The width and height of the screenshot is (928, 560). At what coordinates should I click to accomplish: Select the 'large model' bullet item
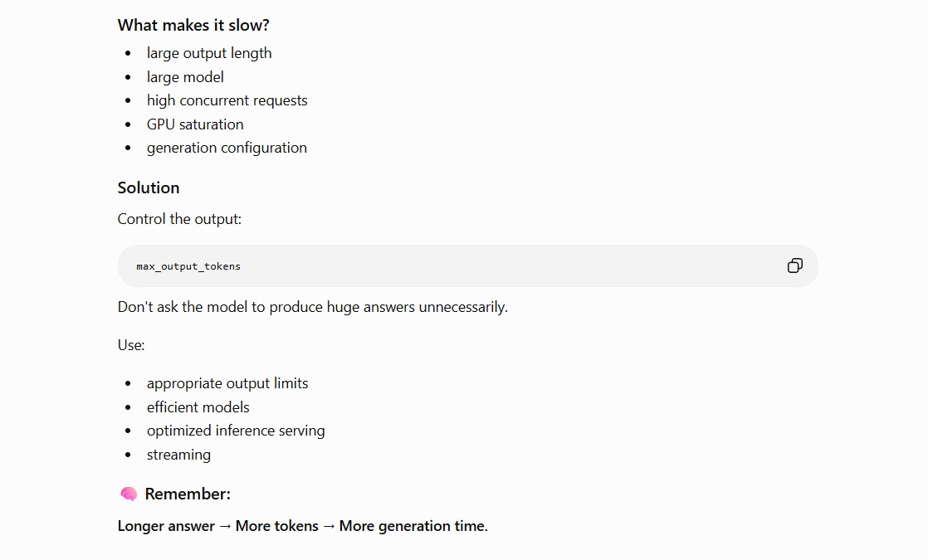(185, 77)
